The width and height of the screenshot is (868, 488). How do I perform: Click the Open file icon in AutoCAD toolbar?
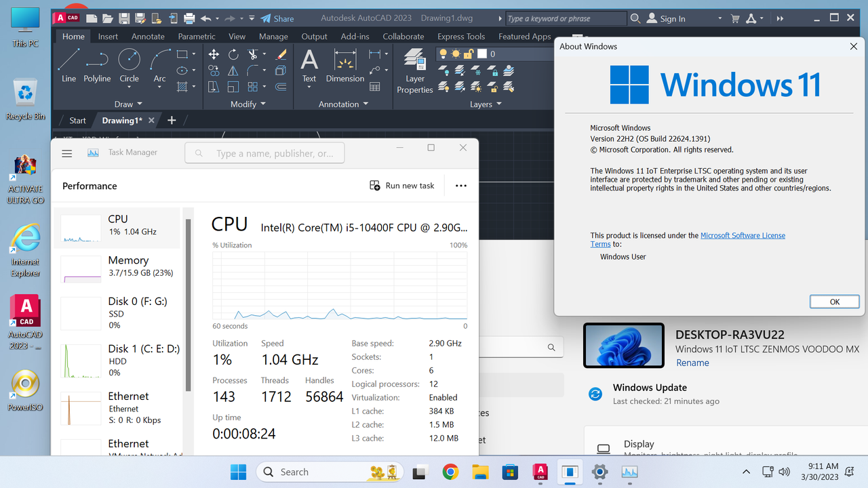pyautogui.click(x=108, y=18)
